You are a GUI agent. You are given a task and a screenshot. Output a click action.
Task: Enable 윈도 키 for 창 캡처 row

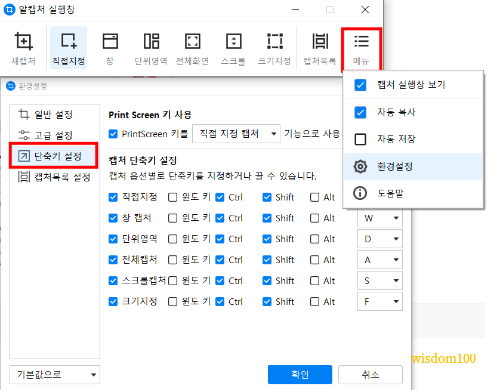coord(172,218)
